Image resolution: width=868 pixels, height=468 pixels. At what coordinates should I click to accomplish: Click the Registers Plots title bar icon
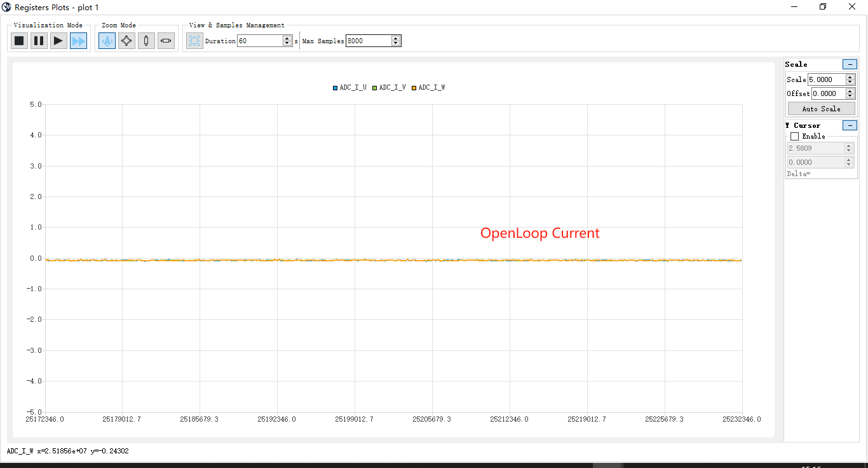click(x=6, y=7)
